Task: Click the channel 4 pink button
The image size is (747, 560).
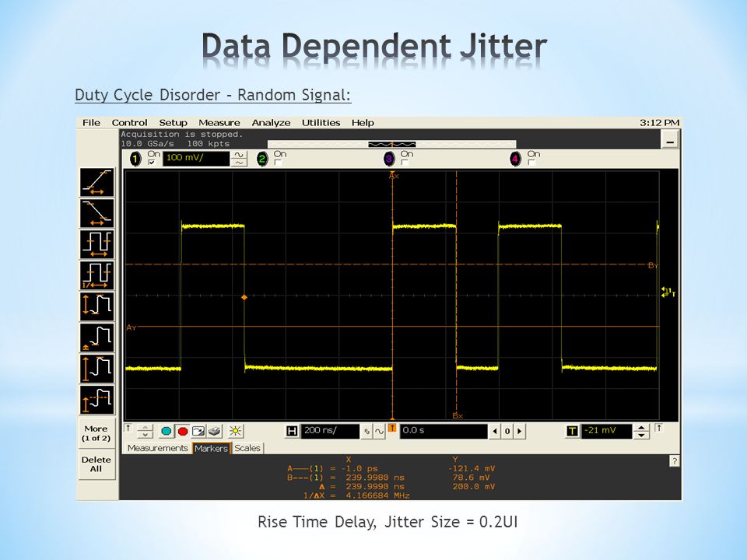Action: [515, 159]
